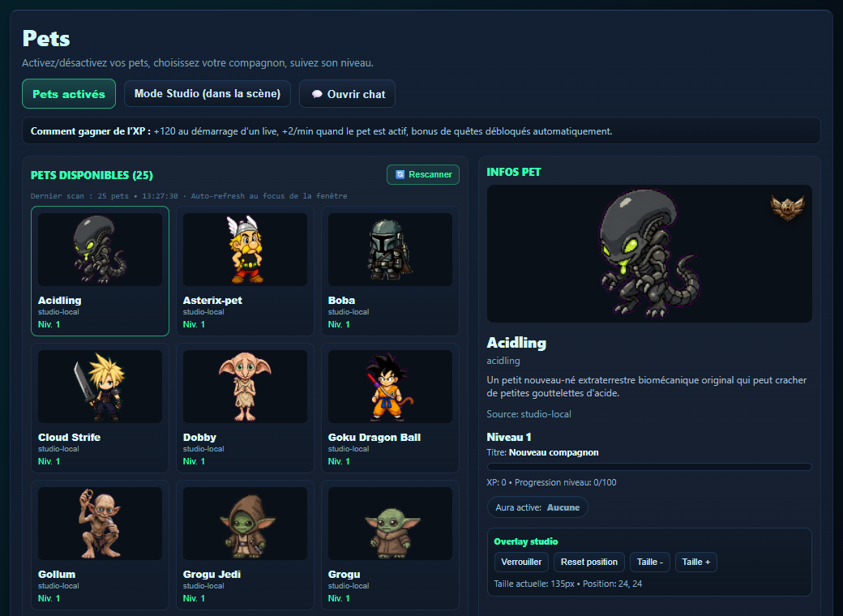Click the Acidling name in pet list
Screen dimensions: 843x616
point(60,301)
